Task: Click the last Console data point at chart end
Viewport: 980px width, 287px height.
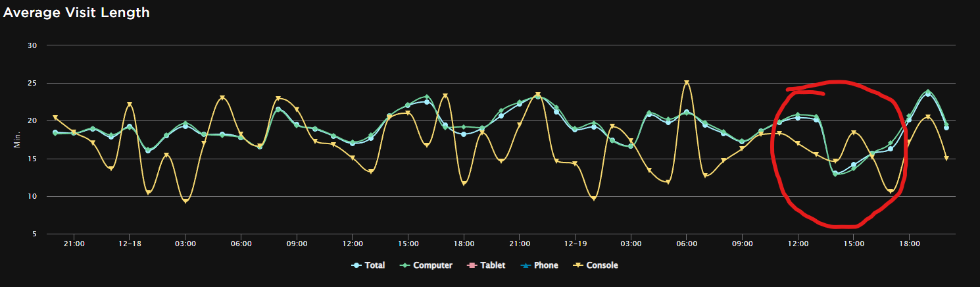Action: (946, 159)
